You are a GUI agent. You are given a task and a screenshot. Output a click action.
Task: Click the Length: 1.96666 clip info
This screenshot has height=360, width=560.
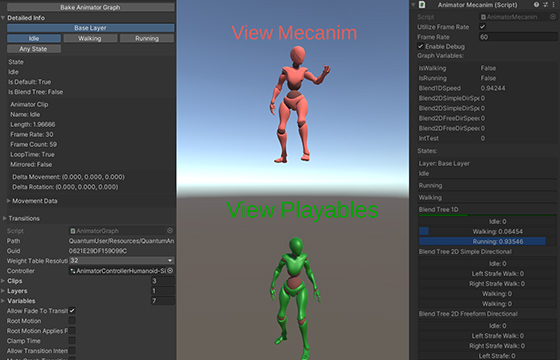(x=32, y=124)
